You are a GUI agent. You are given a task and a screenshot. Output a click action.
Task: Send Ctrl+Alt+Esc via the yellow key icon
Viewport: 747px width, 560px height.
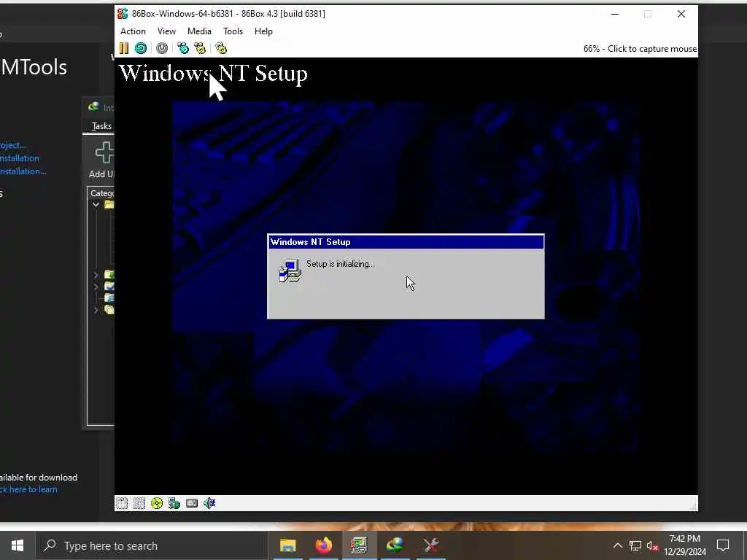click(200, 48)
